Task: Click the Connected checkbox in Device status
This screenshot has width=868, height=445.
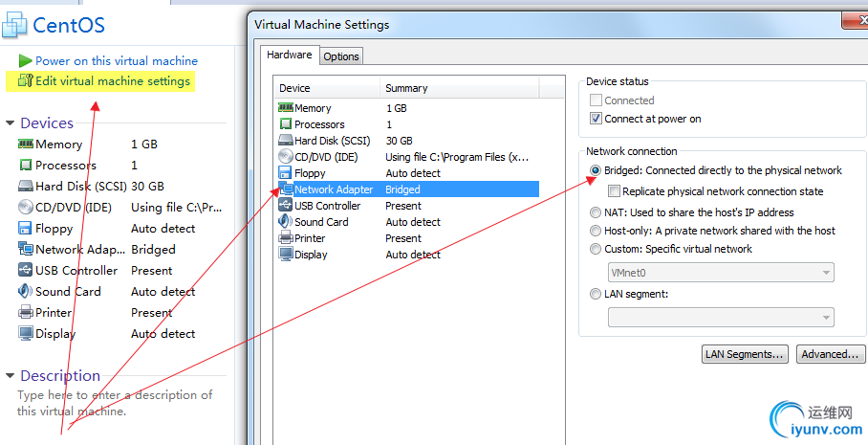Action: [x=596, y=100]
